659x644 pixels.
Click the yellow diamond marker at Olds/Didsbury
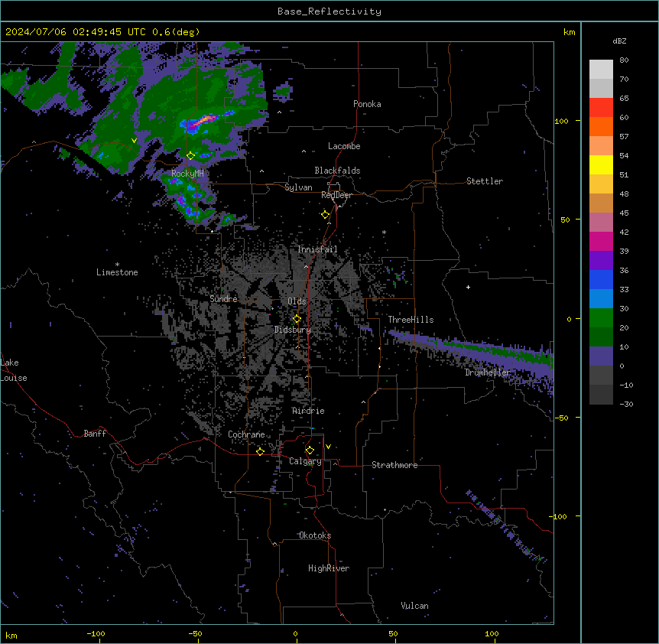(297, 319)
